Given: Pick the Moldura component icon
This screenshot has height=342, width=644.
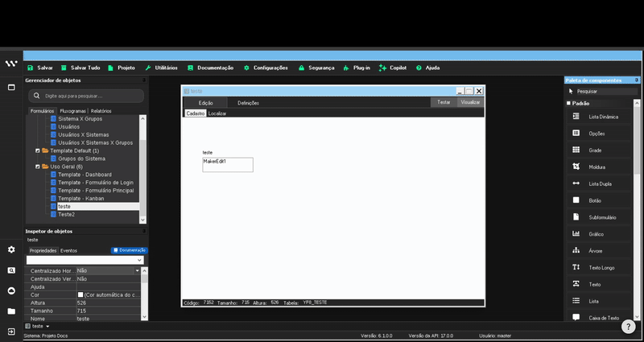Looking at the screenshot, I should [x=576, y=167].
